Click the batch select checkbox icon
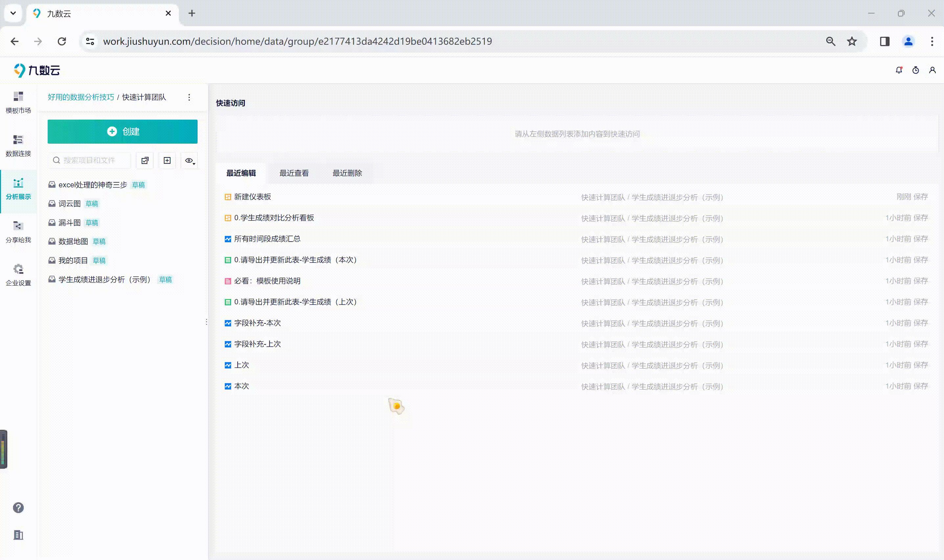944x560 pixels. click(145, 160)
